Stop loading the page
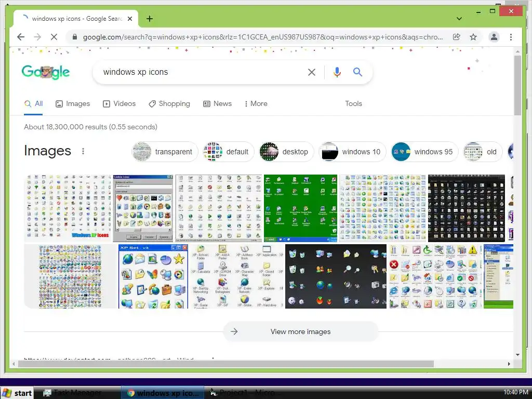Screen dimensions: 532x399 coord(54,37)
